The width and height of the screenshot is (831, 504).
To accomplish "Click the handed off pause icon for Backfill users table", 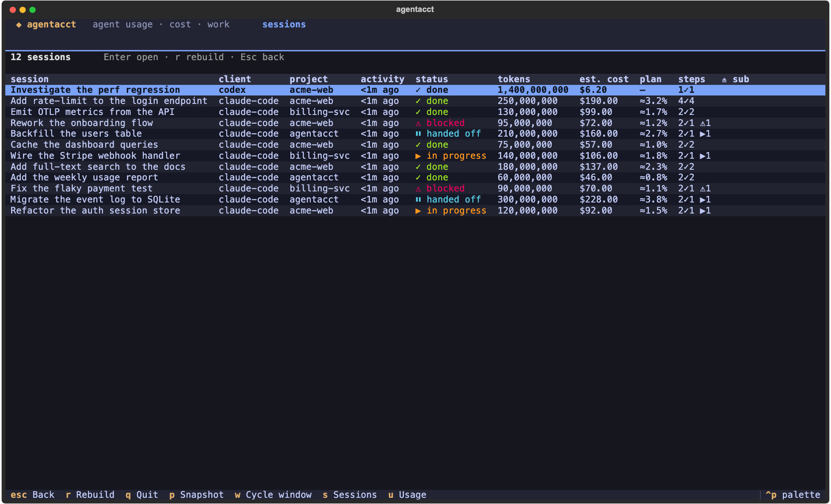I will tap(418, 134).
